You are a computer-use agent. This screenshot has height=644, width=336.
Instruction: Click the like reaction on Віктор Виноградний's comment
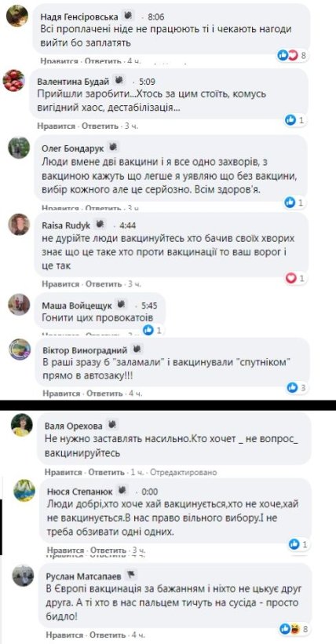click(292, 386)
